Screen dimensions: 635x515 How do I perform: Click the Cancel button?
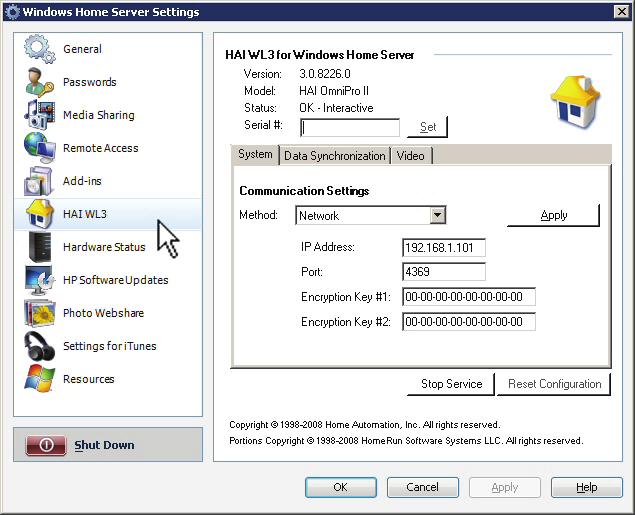pyautogui.click(x=422, y=487)
